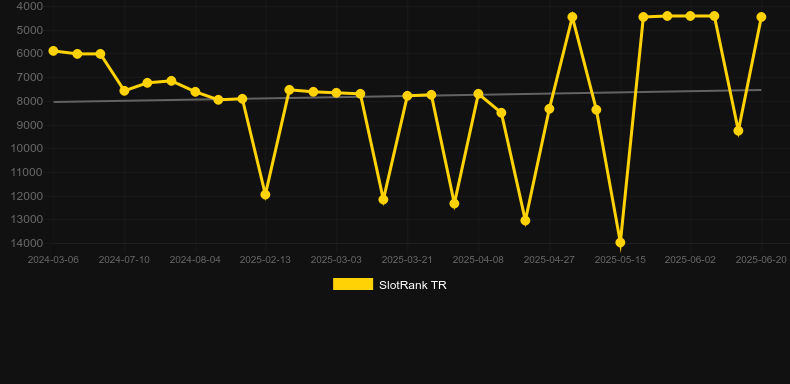Select the dip point just before 2025-06-20
790x384 pixels.
click(x=738, y=131)
